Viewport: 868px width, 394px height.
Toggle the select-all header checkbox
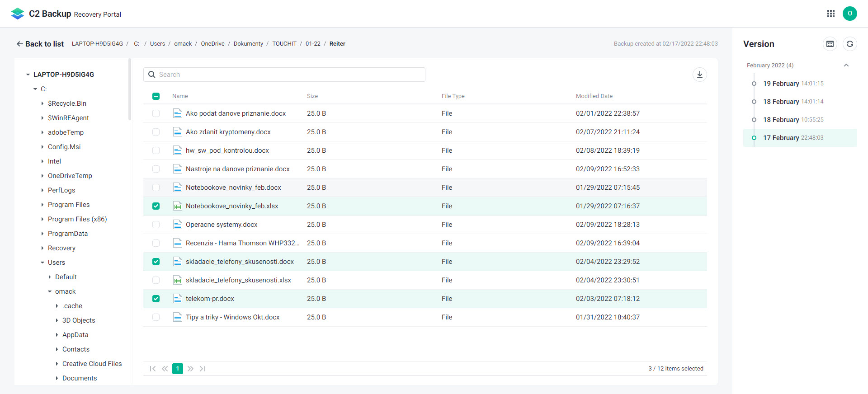tap(156, 96)
